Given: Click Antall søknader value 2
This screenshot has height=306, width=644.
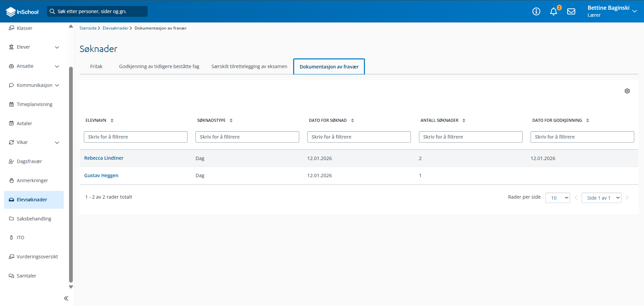Looking at the screenshot, I should point(420,158).
